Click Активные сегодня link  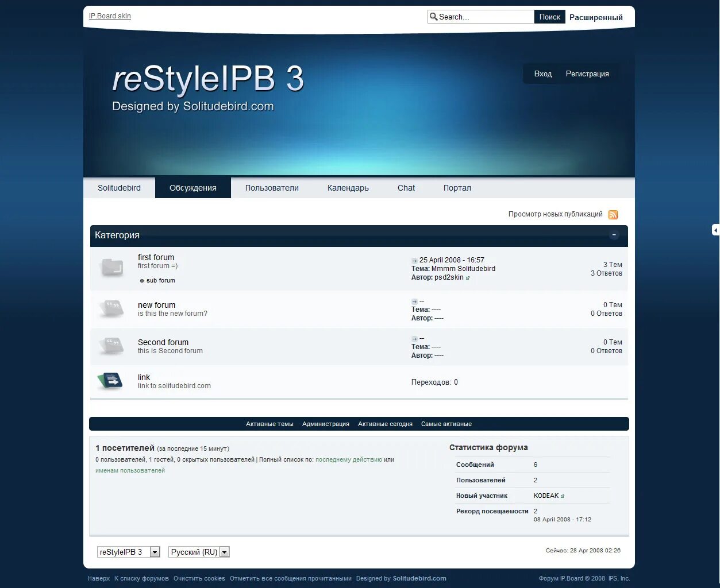pyautogui.click(x=385, y=424)
